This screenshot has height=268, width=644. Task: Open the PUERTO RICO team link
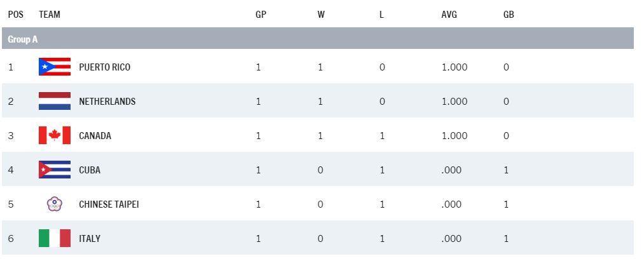point(104,67)
